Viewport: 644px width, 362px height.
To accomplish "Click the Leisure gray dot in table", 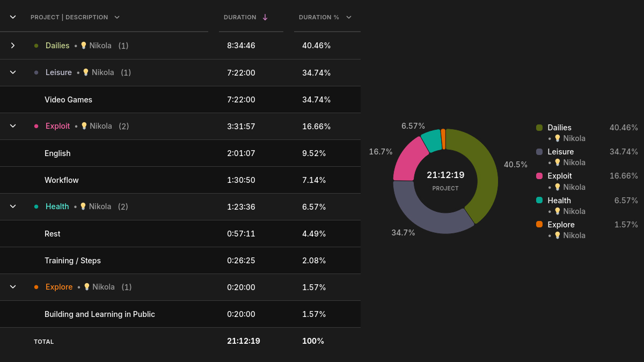I will 36,72.
